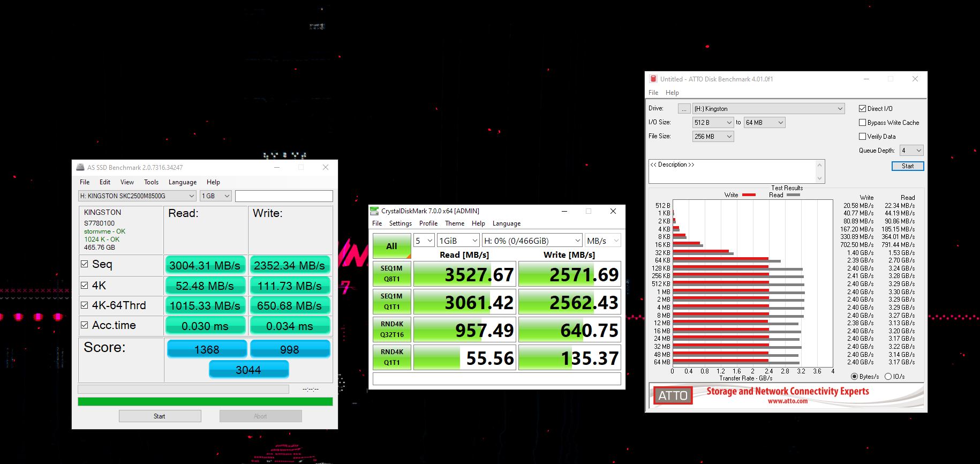The height and width of the screenshot is (464, 980).
Task: Click the AS SSD Benchmark title bar icon
Action: [x=80, y=167]
